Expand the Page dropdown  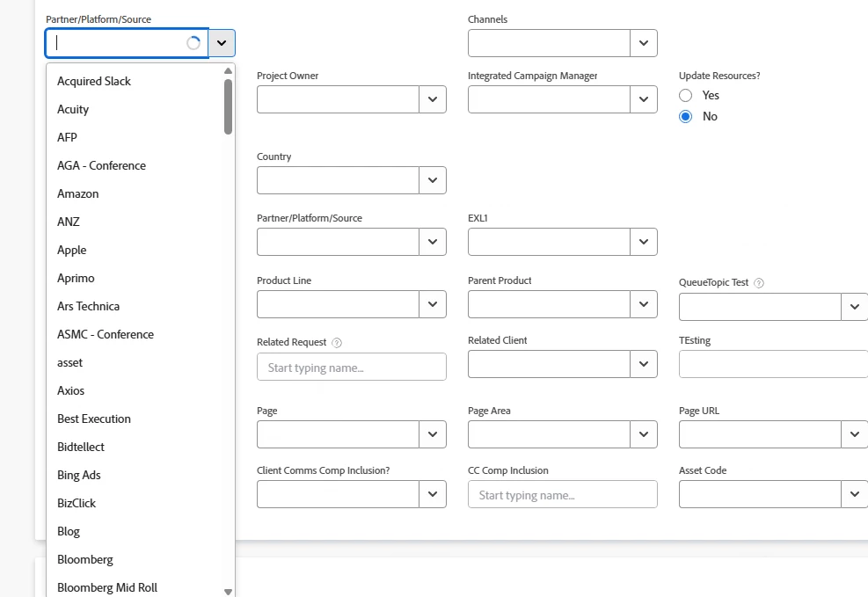(x=433, y=434)
